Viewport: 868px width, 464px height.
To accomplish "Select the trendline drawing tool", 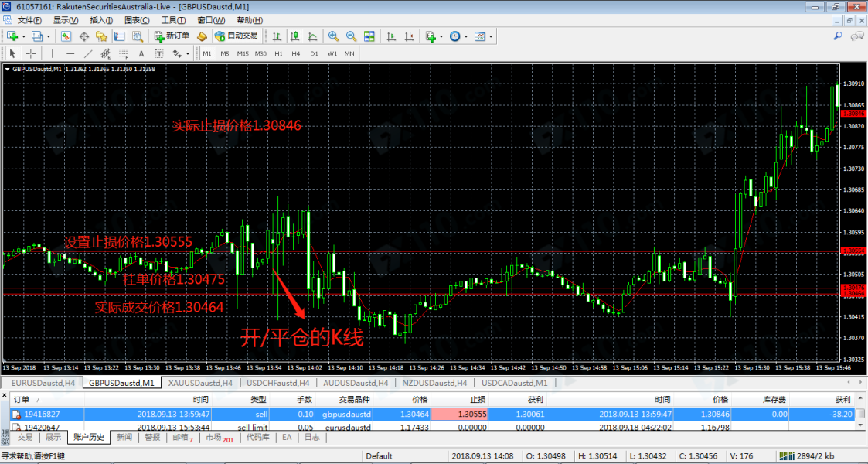I will [87, 53].
